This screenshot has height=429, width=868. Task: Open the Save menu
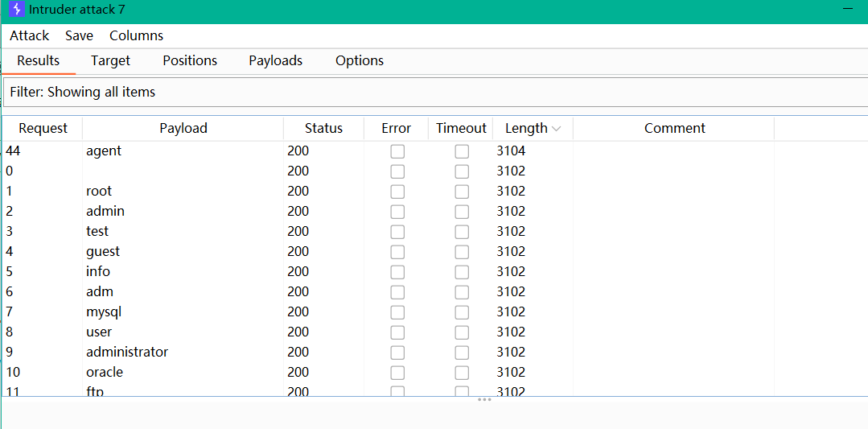pos(79,36)
